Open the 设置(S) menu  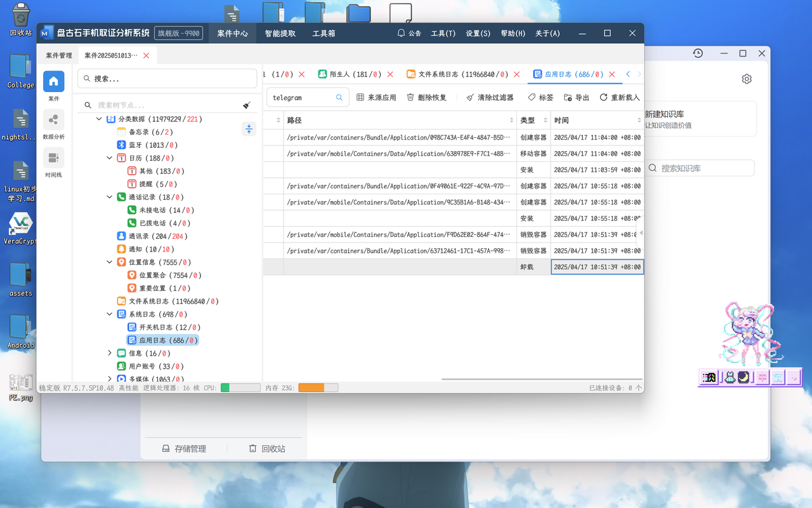(478, 33)
